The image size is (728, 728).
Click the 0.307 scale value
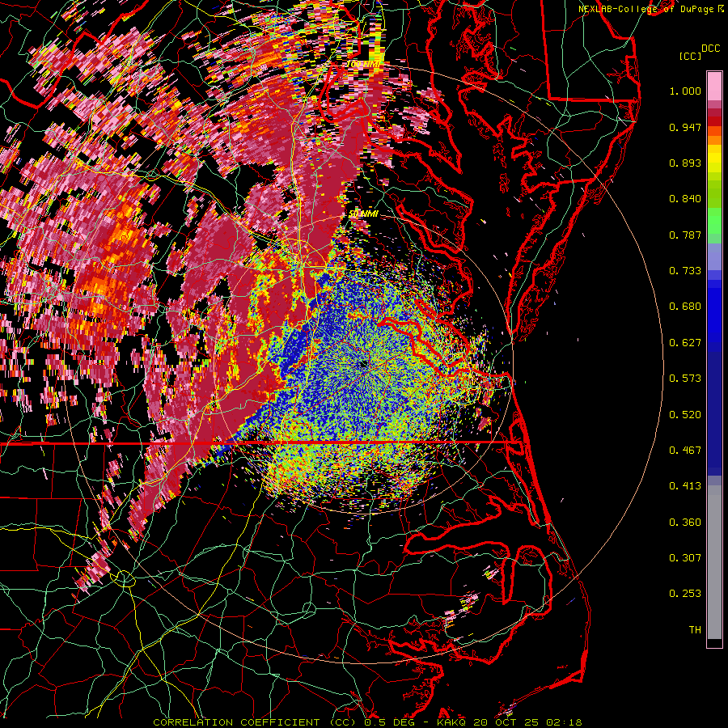(685, 557)
